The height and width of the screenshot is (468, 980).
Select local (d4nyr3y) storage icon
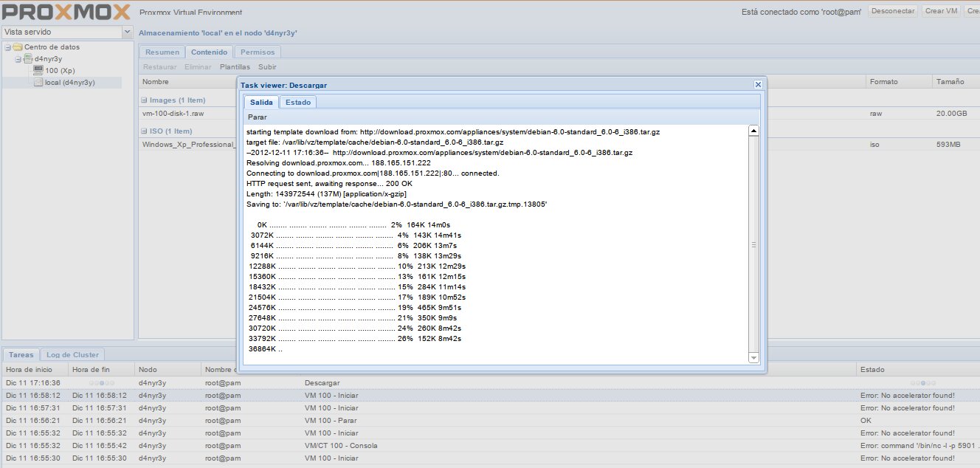(x=38, y=83)
